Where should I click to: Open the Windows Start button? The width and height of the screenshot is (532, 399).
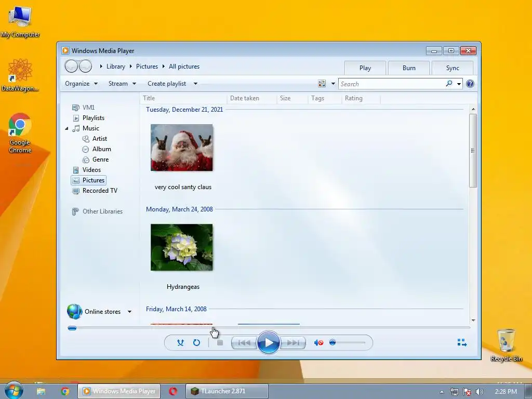(x=14, y=391)
